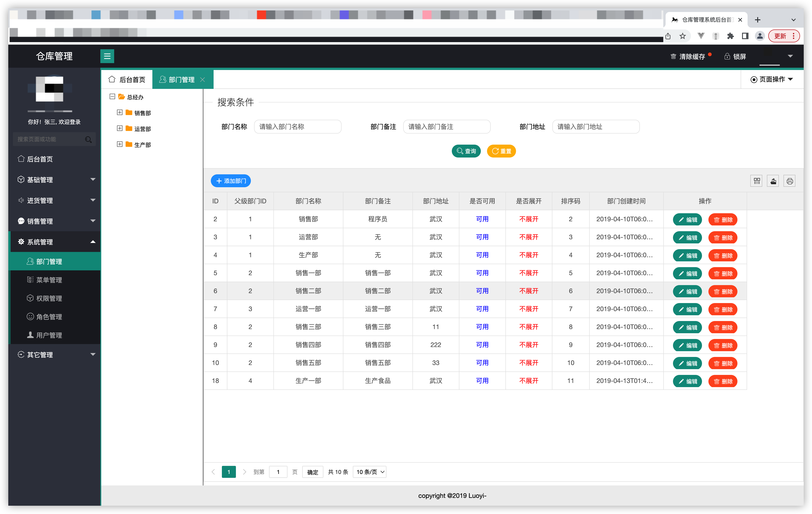Toggle the sidebar hamburger menu icon

pos(107,56)
